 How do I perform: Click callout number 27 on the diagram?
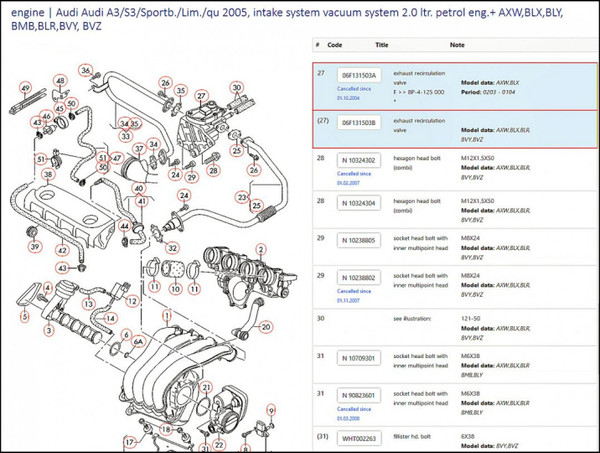click(x=201, y=97)
